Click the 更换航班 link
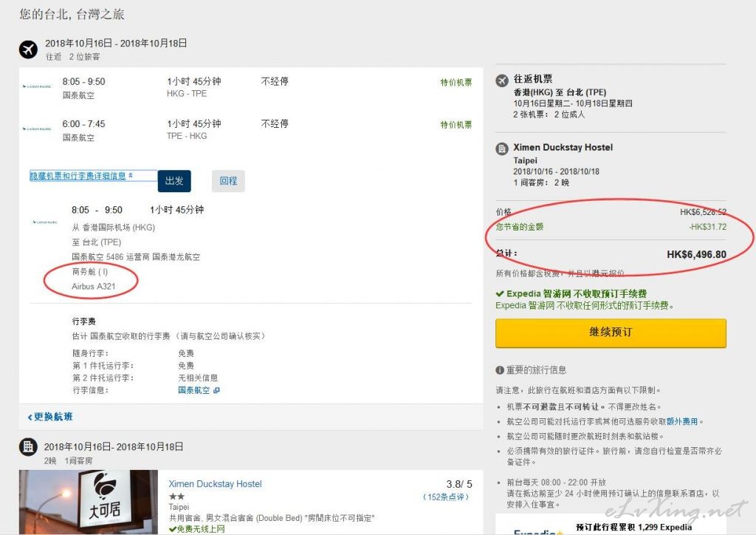Image resolution: width=756 pixels, height=535 pixels. 50,417
